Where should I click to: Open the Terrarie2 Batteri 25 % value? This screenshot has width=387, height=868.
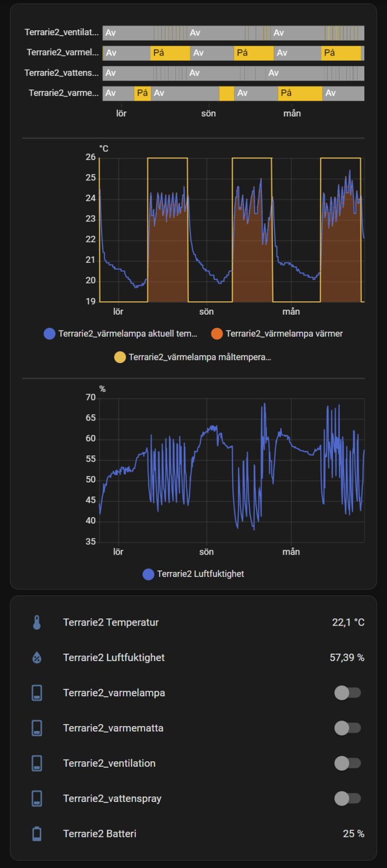pos(353,834)
